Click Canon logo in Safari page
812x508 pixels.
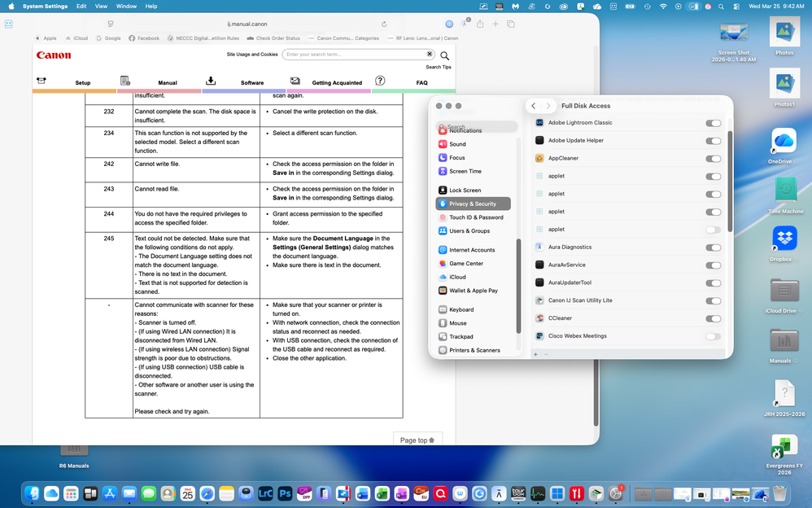tap(54, 55)
